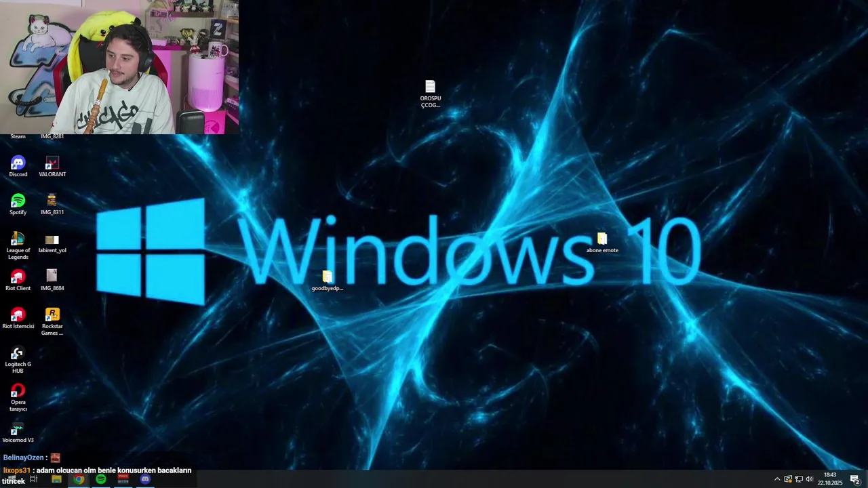Open network settings from the tray icon
The height and width of the screenshot is (488, 868).
798,479
